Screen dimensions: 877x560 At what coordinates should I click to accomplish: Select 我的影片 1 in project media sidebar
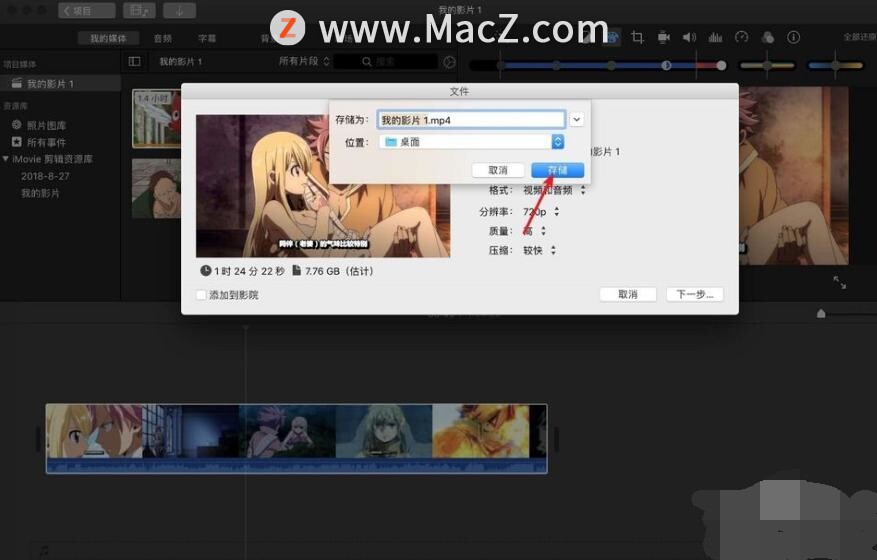point(60,83)
